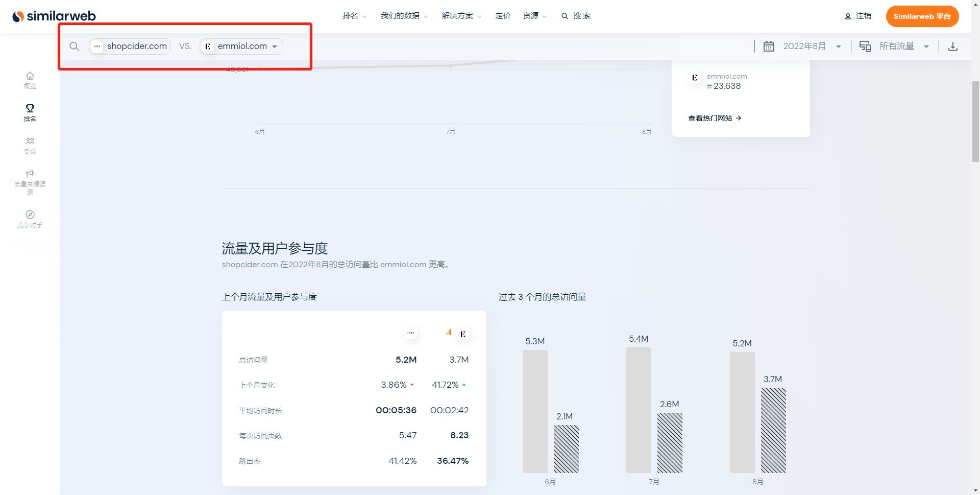Click emmiol.com favicon in ranking card
Image resolution: width=980 pixels, height=495 pixels.
click(695, 78)
